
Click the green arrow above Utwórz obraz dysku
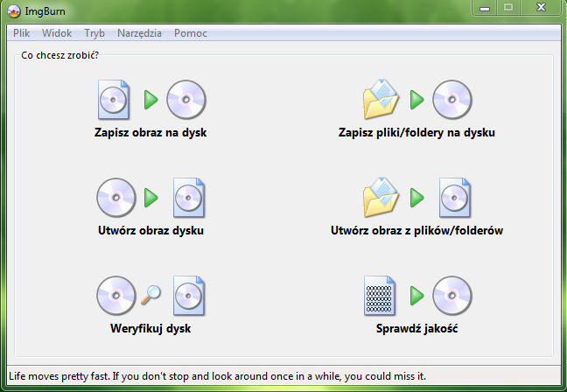tap(151, 198)
